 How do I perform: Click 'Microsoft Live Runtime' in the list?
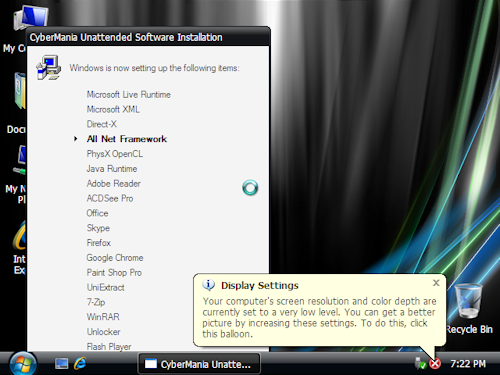tap(129, 95)
